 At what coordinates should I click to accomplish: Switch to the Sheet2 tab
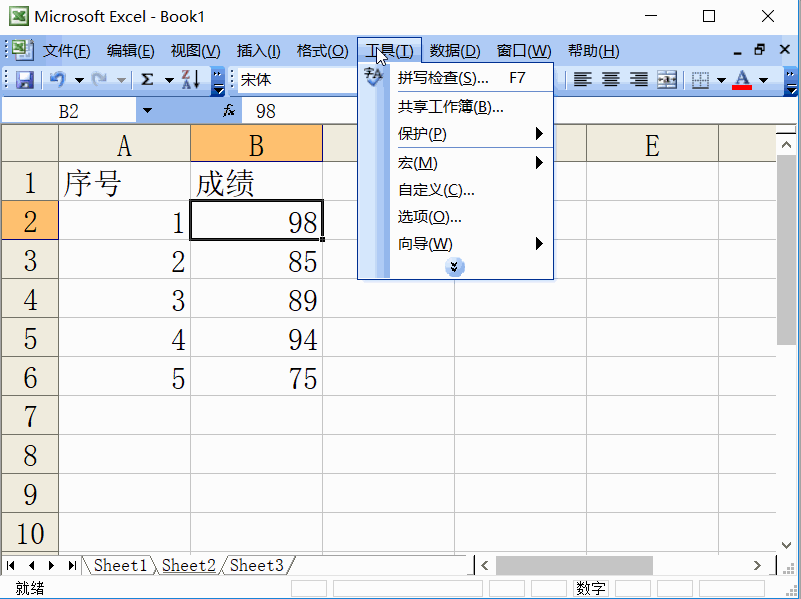188,565
